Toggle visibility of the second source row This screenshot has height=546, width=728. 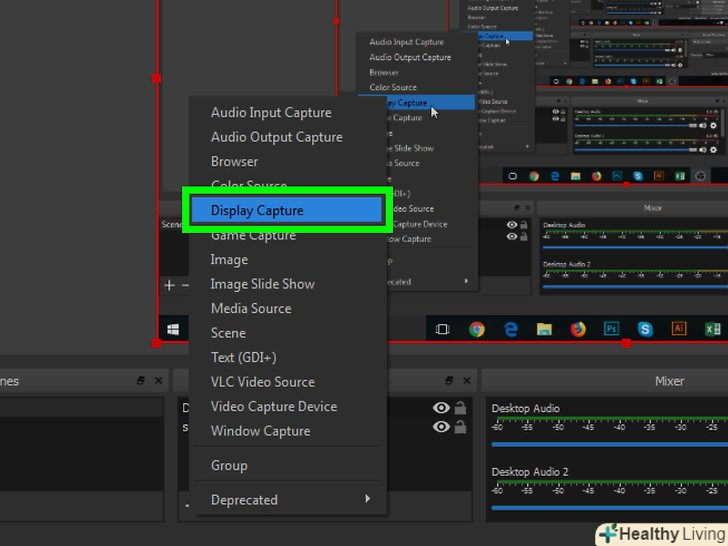[x=441, y=427]
